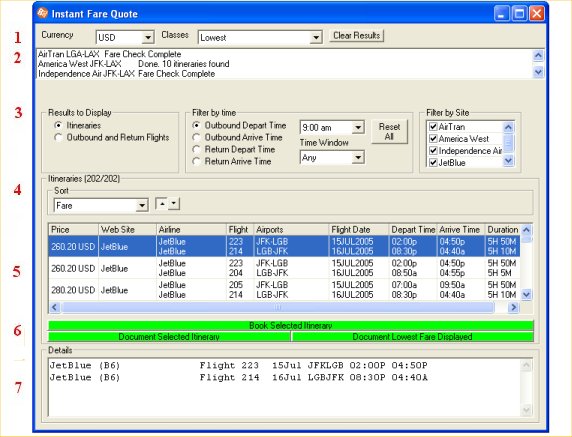Viewport: 572px width, 437px height.
Task: Open the Currency USD dropdown
Action: tap(147, 38)
